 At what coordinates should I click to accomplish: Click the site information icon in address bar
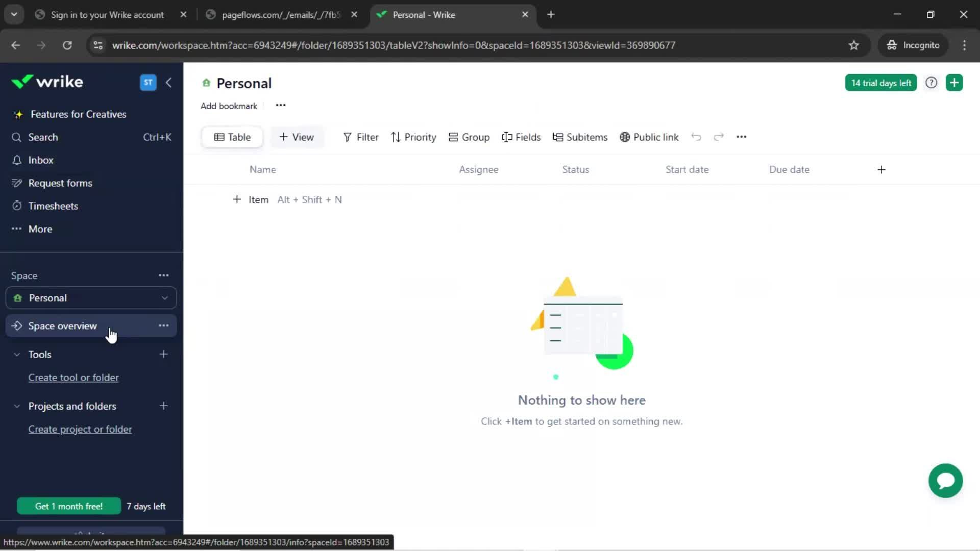pos(98,45)
